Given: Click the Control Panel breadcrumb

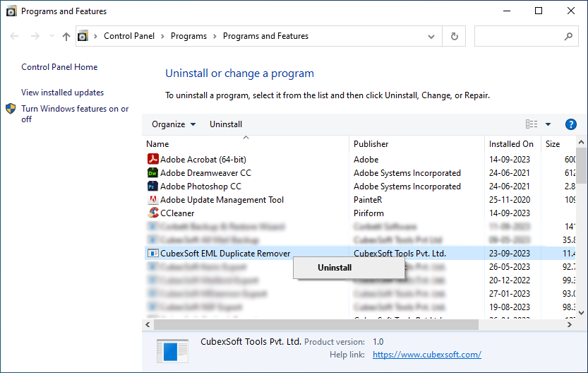Looking at the screenshot, I should (x=129, y=36).
